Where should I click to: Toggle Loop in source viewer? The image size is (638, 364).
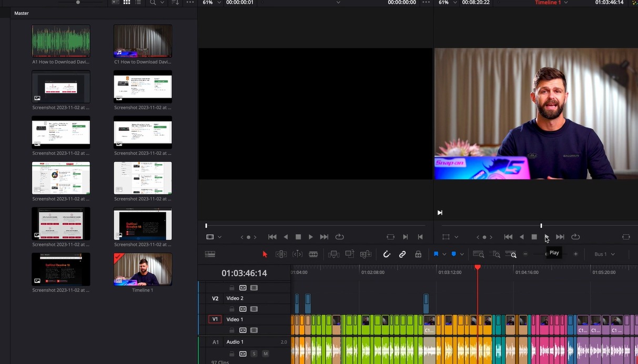(340, 237)
